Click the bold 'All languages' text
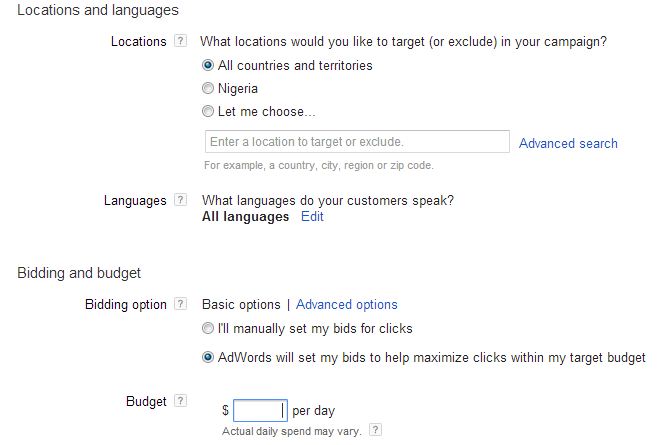 [245, 216]
